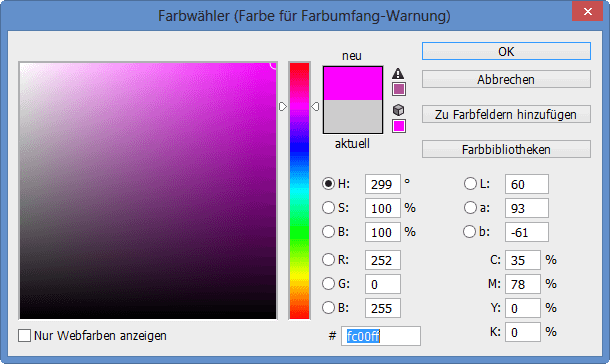
Task: Click the C field showing 35
Action: pos(523,260)
